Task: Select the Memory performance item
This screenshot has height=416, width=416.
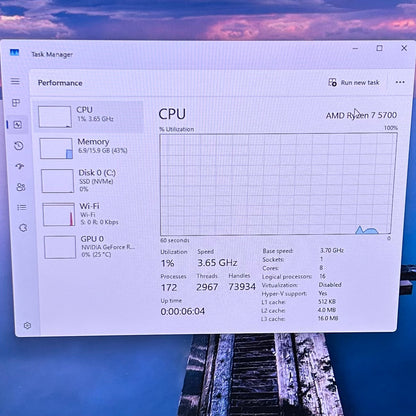Action: (x=90, y=148)
